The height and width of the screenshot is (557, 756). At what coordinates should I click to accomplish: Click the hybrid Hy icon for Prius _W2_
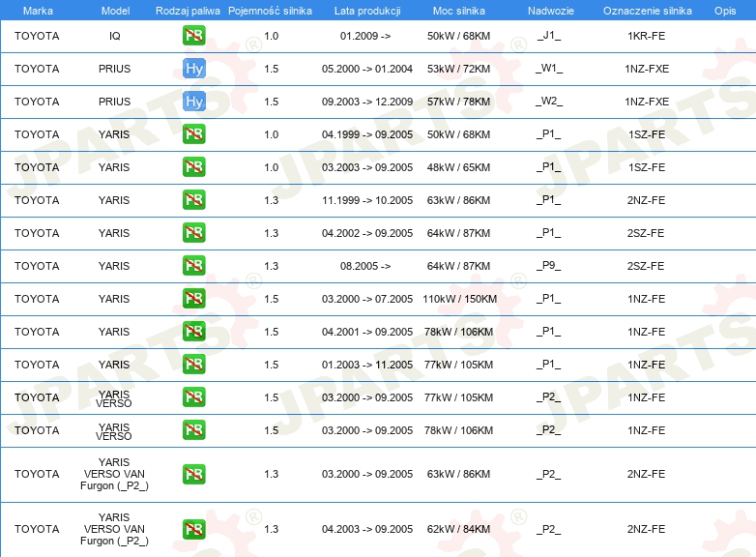tap(193, 102)
